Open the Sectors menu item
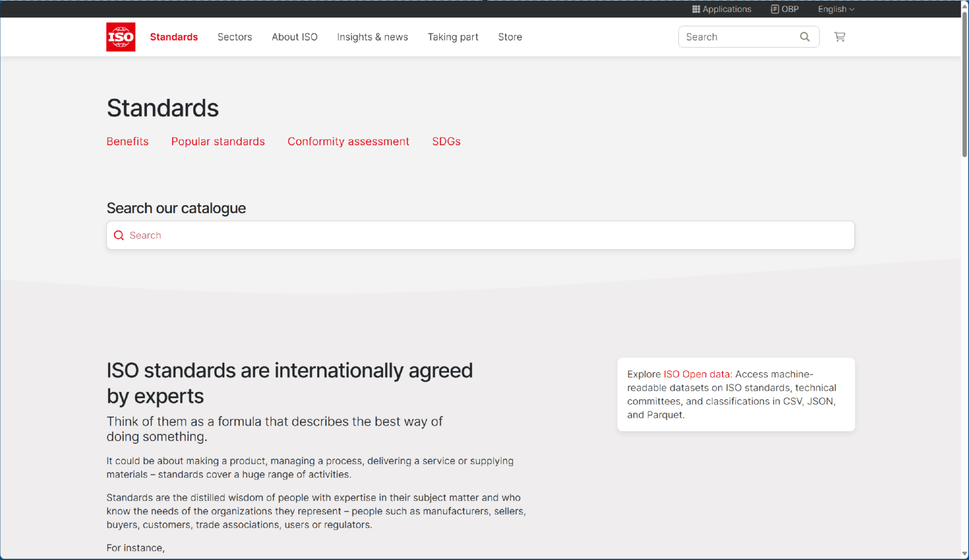This screenshot has width=969, height=560. 235,37
